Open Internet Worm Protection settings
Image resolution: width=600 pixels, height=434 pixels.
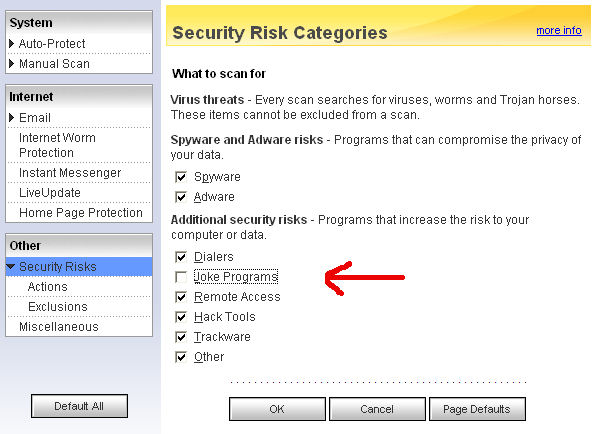(58, 145)
